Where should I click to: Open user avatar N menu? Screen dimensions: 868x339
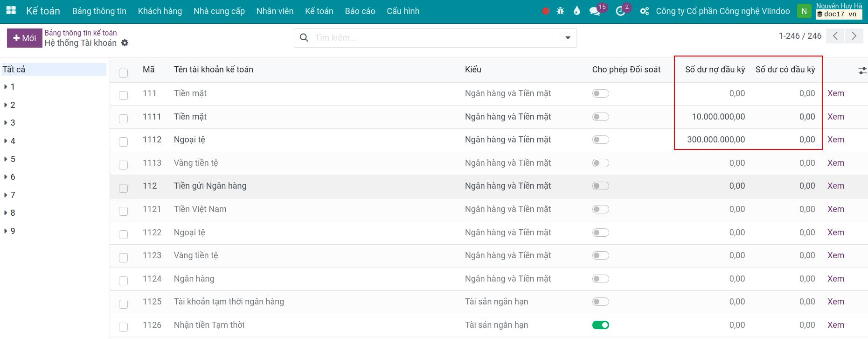pos(804,11)
